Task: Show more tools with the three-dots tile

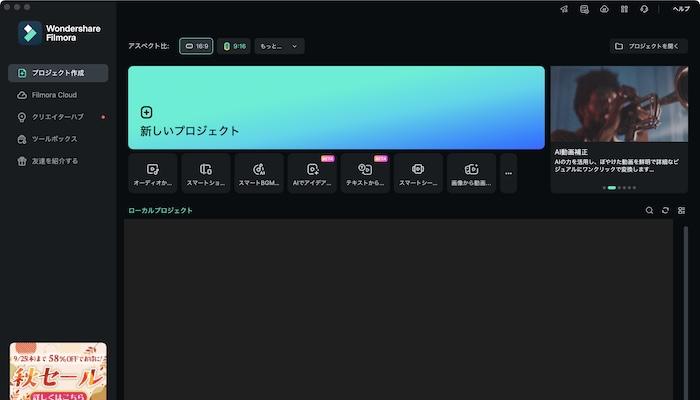Action: click(508, 173)
